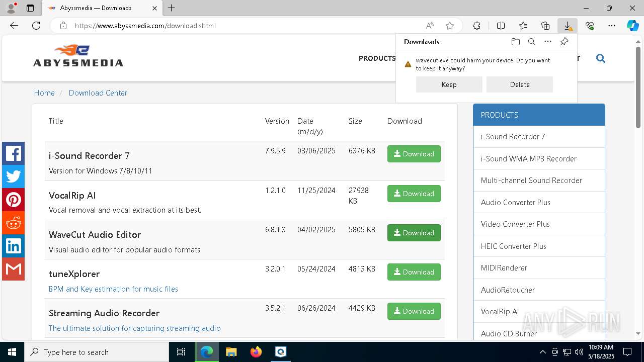Download i-Sound Recorder 7
The height and width of the screenshot is (362, 644).
click(x=414, y=154)
